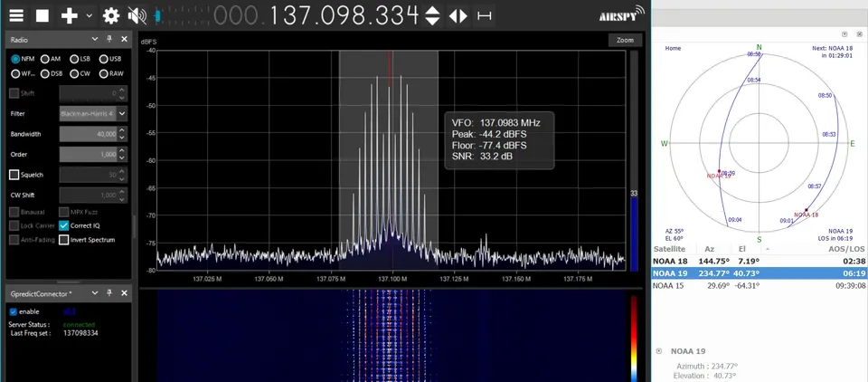The width and height of the screenshot is (868, 382).
Task: Expand the dropdown arrow beside the plus icon
Action: click(89, 15)
